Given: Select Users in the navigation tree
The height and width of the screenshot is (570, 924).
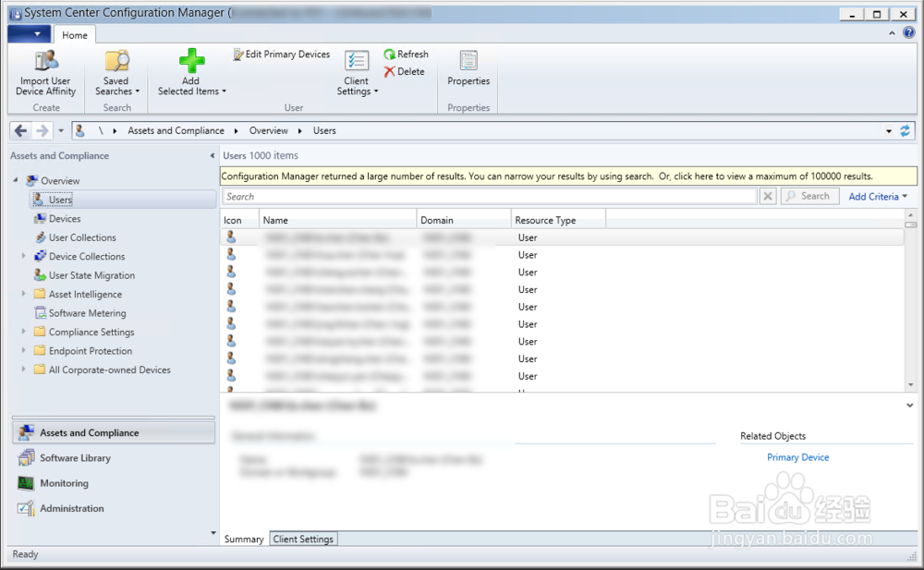Looking at the screenshot, I should click(123, 200).
